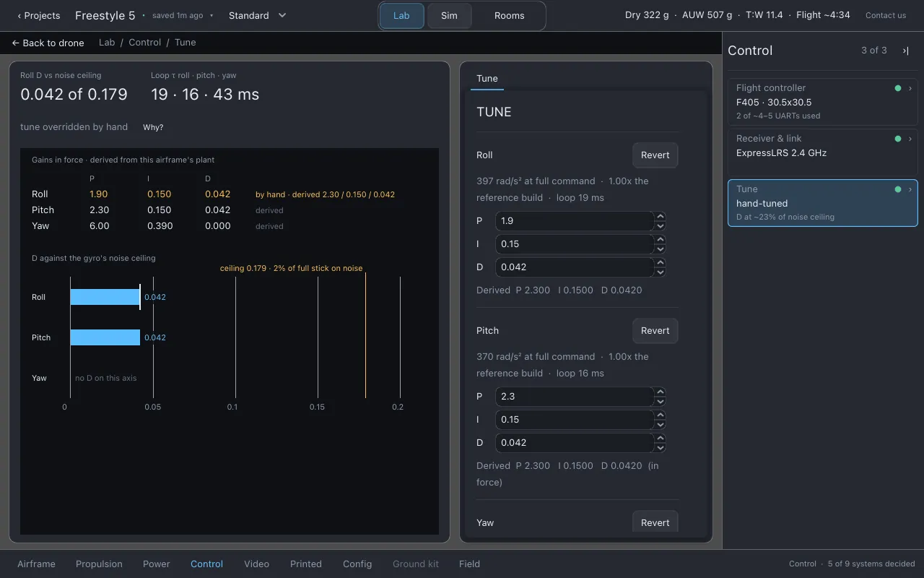
Task: Increase Pitch I value with up arrow
Action: coord(661,415)
